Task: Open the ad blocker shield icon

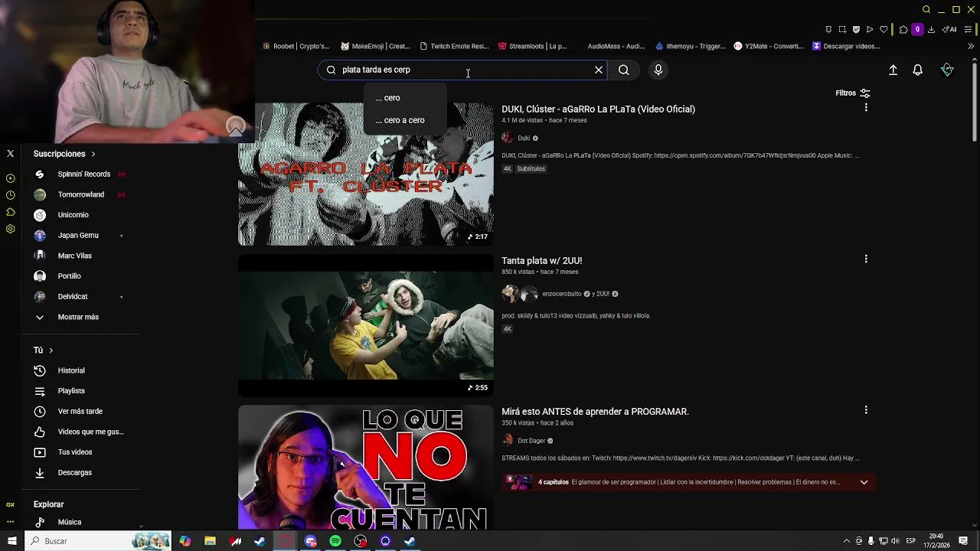Action: click(856, 30)
